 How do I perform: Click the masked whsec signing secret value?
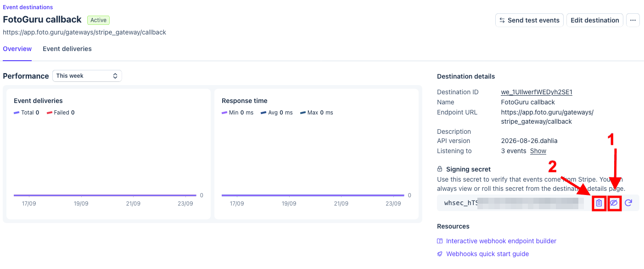(514, 203)
